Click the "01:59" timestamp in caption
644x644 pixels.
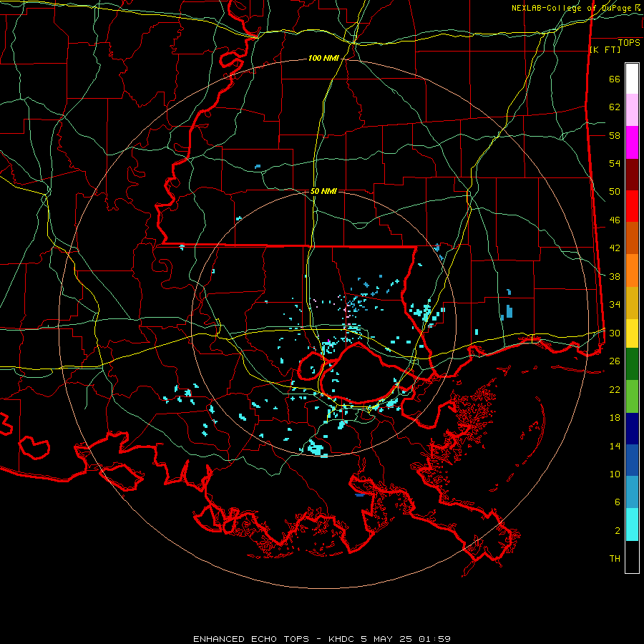(434, 639)
